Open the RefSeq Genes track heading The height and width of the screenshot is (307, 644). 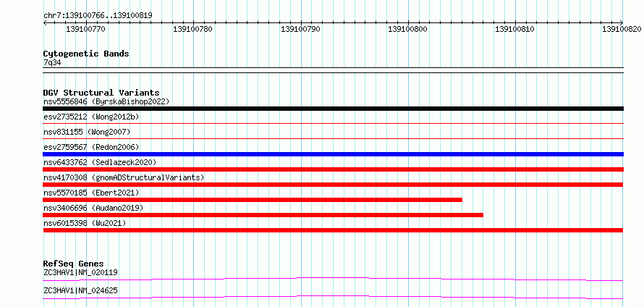[73, 264]
